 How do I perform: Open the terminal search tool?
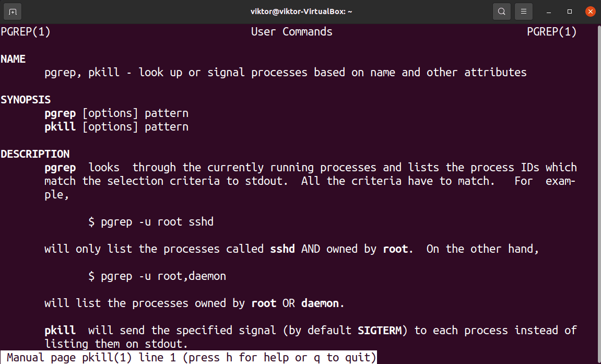click(501, 11)
